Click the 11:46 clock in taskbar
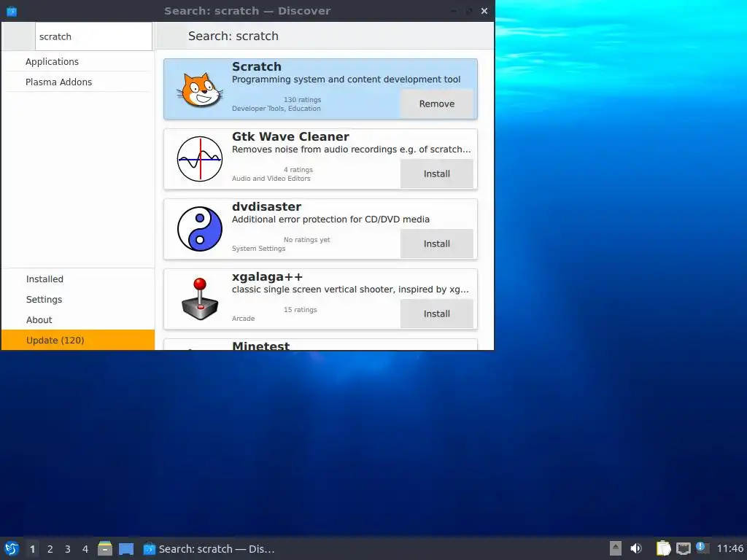 pyautogui.click(x=729, y=548)
